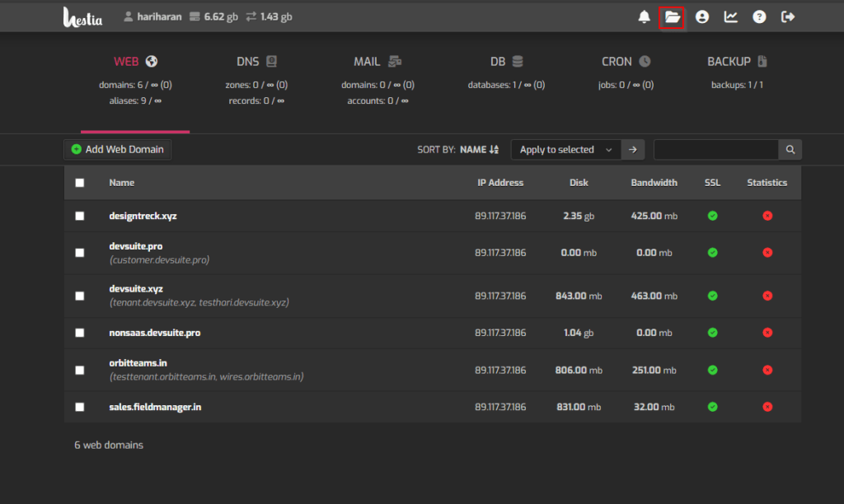844x504 pixels.
Task: Click the arrow button beside Apply to selected
Action: click(633, 150)
